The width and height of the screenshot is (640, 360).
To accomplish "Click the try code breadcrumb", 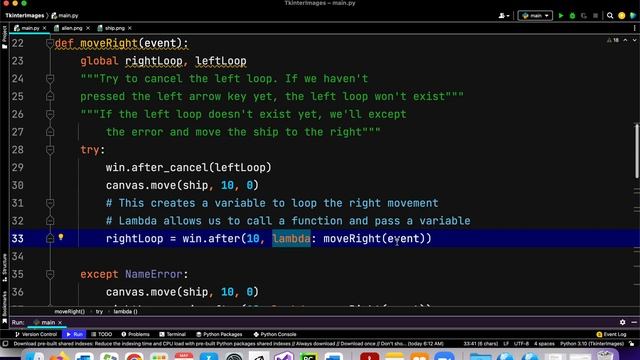I will point(99,311).
